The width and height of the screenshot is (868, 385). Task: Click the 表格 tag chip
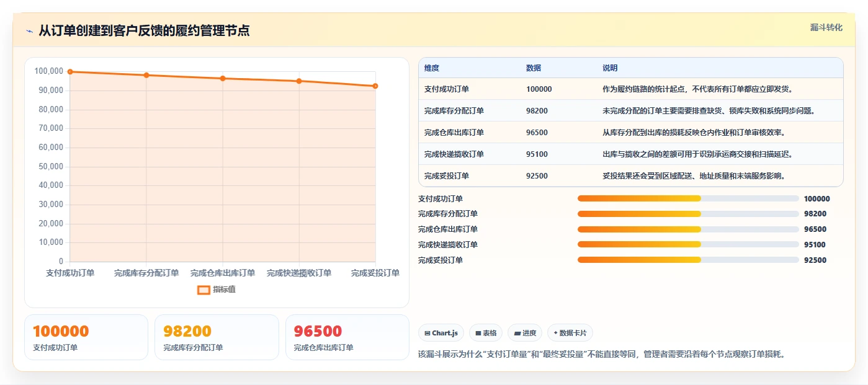[486, 333]
